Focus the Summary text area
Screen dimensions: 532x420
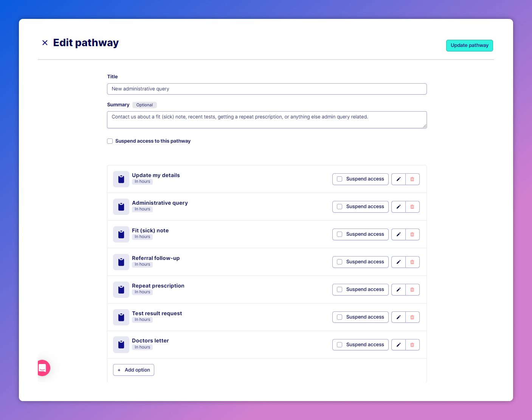coord(267,120)
